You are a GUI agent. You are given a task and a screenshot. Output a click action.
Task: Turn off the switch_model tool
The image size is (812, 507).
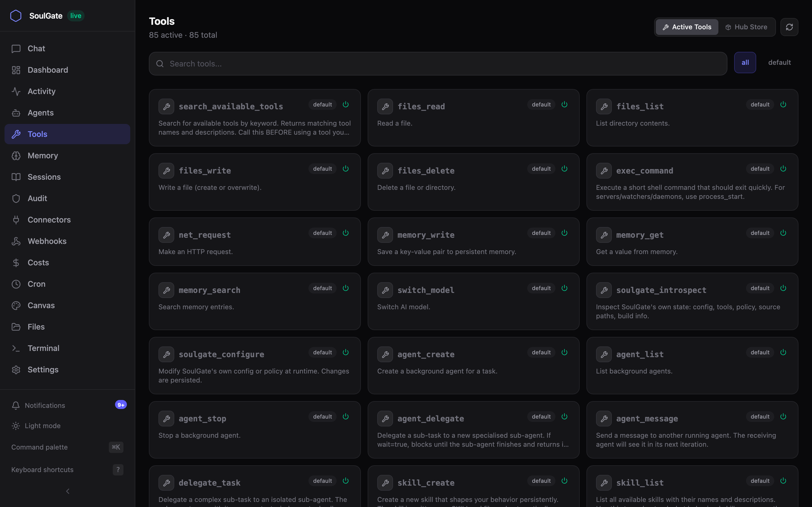click(x=564, y=288)
